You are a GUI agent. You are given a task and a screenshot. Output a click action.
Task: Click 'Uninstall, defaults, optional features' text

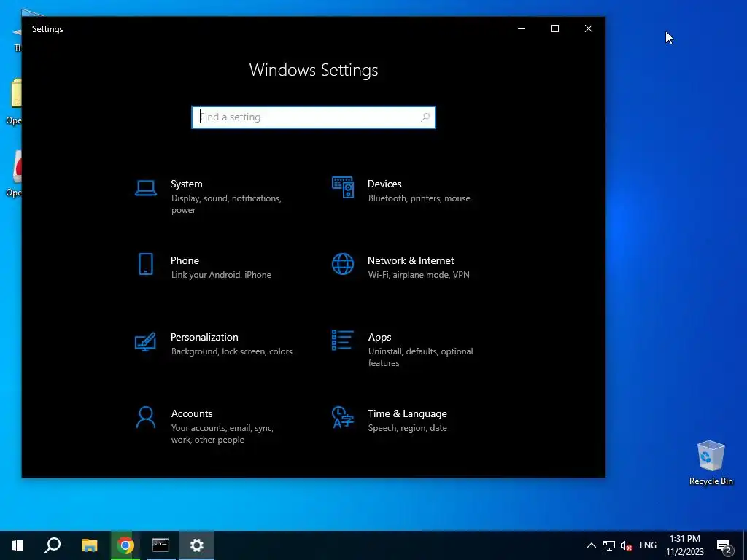(421, 357)
